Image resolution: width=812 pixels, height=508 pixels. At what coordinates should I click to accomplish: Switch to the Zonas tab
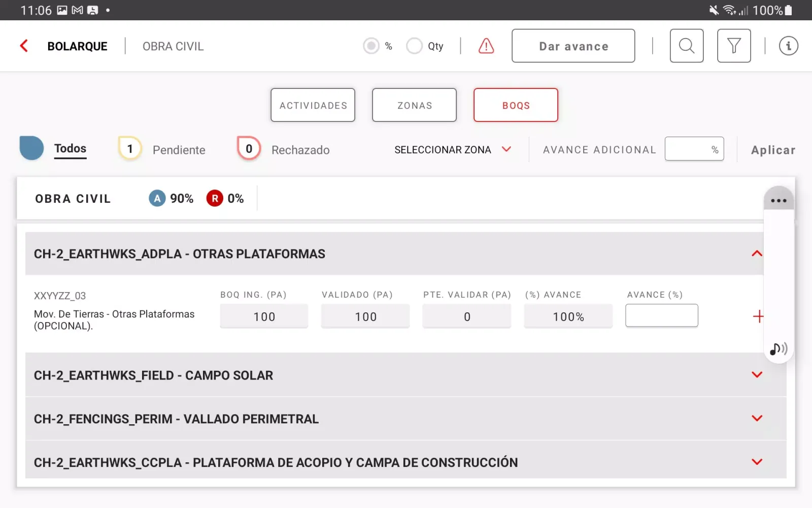coord(414,105)
